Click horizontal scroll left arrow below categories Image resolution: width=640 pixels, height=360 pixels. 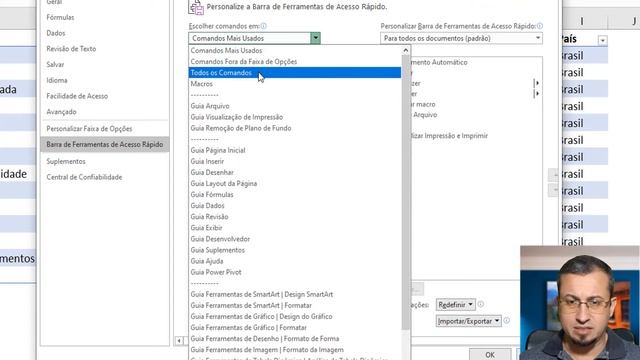[179, 340]
